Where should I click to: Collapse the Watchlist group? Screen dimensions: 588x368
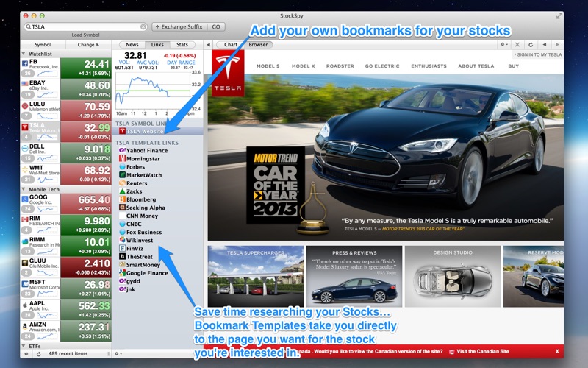click(25, 54)
